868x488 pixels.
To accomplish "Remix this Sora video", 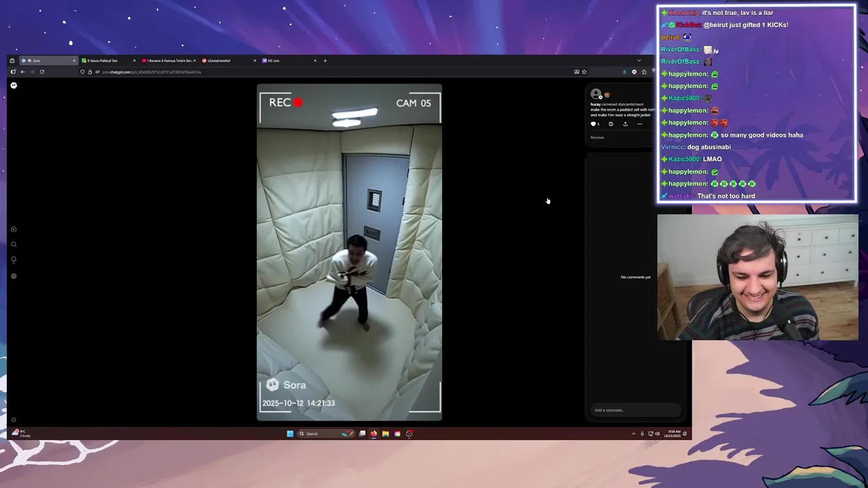I will (610, 124).
